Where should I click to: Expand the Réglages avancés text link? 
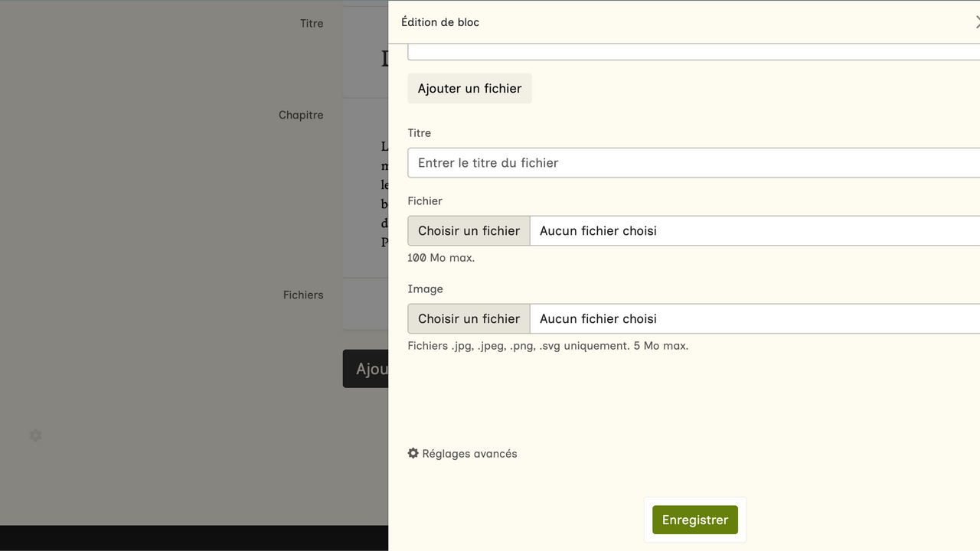click(x=469, y=454)
